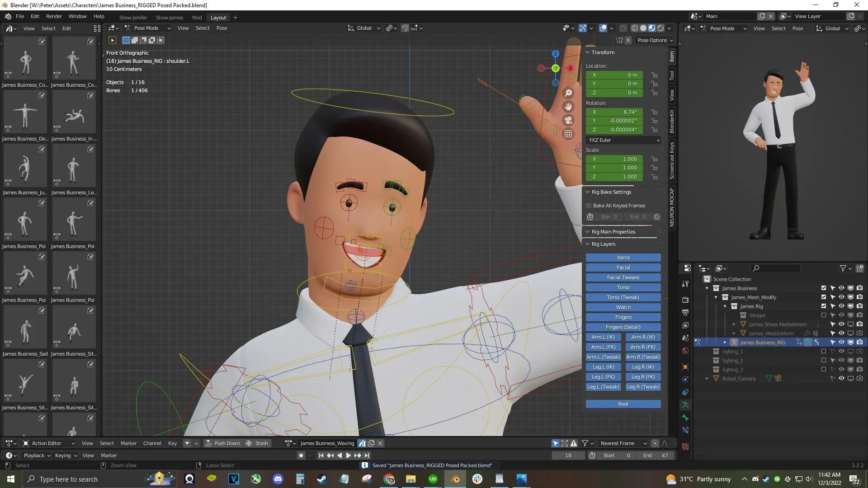This screenshot has height=488, width=868.
Task: Open the YXZ Euler rotation order dropdown
Action: point(623,140)
